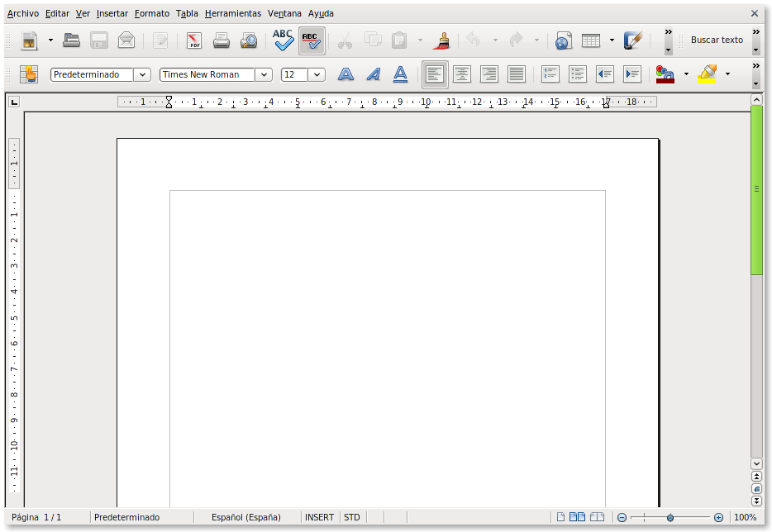The height and width of the screenshot is (532, 772).
Task: Center the paragraph text
Action: (x=462, y=74)
